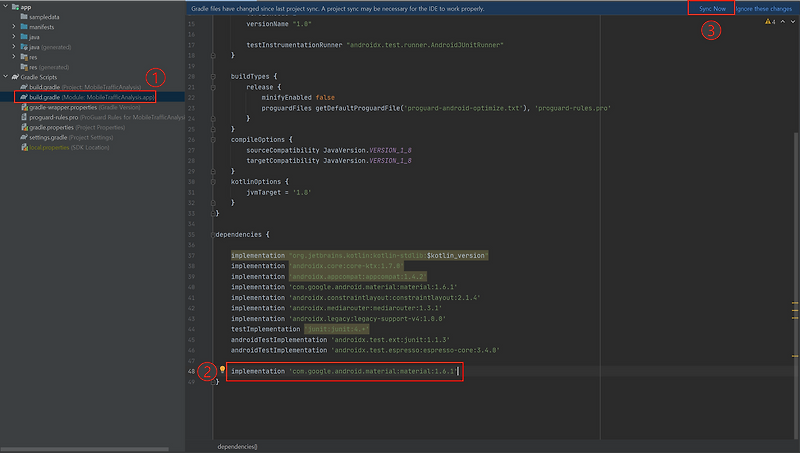Click the appcompat:1.4.2 dependency line

(329, 276)
